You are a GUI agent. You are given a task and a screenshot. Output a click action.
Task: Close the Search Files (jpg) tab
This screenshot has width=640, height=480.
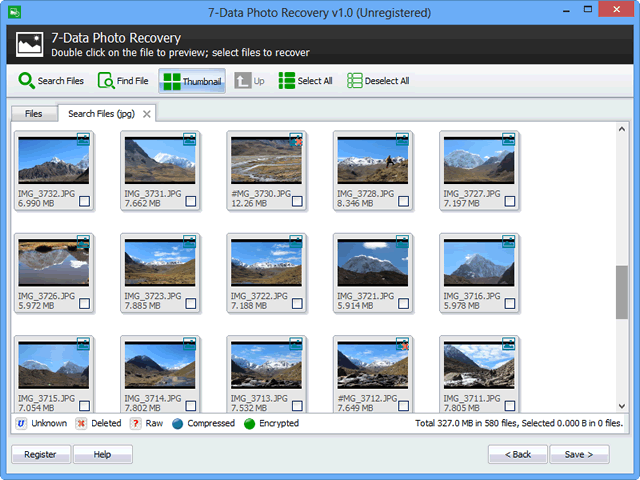pos(147,114)
